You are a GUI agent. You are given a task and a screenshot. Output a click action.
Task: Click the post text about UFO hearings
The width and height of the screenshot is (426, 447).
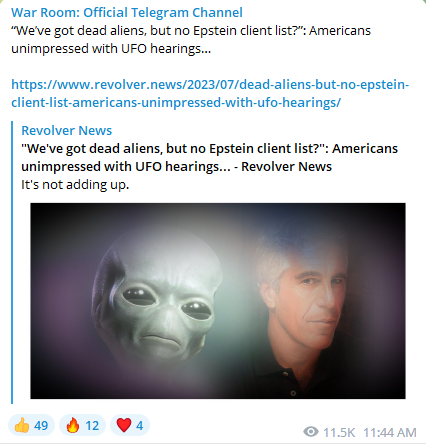[x=191, y=40]
